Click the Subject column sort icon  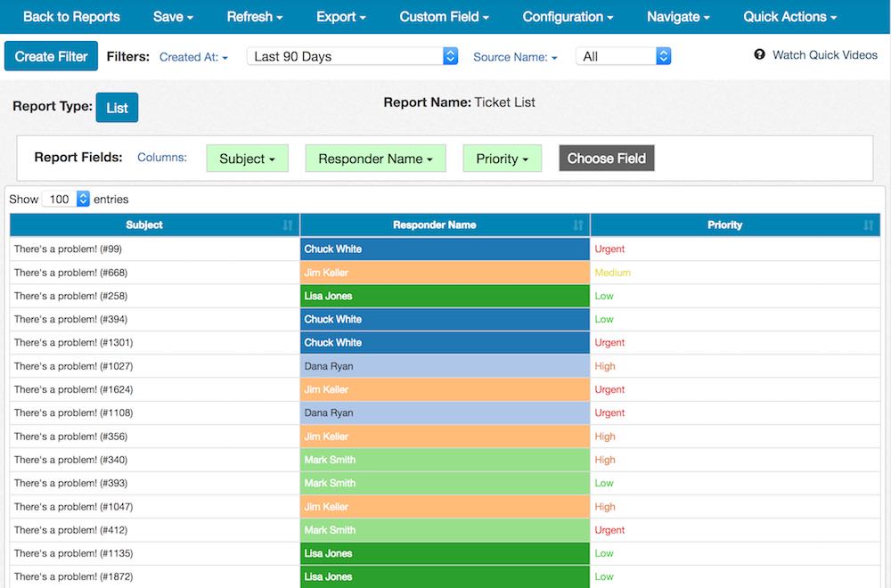[x=287, y=225]
